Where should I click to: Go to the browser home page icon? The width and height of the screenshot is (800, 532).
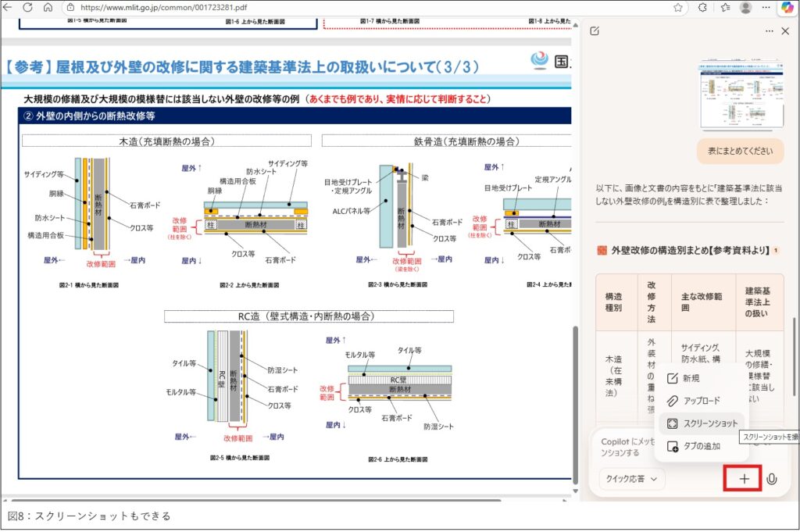tap(47, 7)
